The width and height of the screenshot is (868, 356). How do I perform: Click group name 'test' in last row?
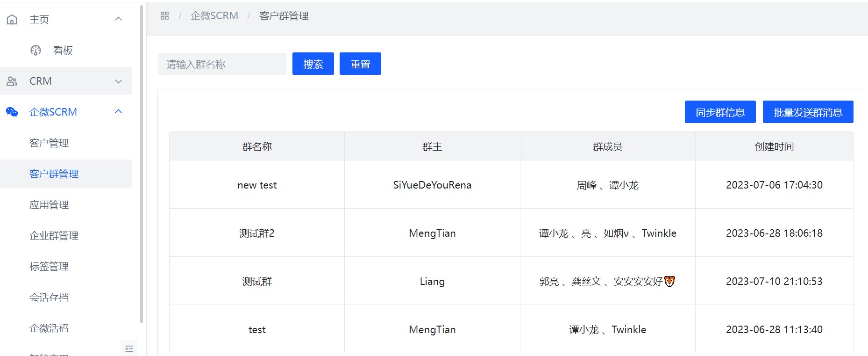[x=257, y=329]
